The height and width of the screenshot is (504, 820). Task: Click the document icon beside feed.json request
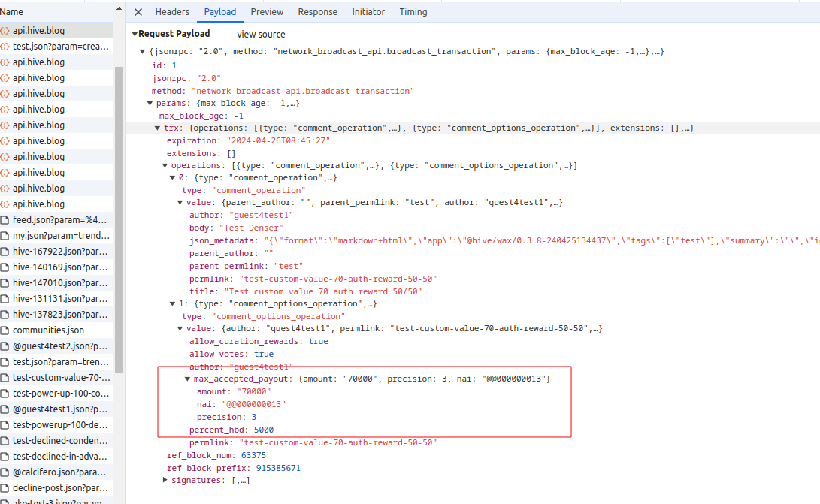point(5,220)
